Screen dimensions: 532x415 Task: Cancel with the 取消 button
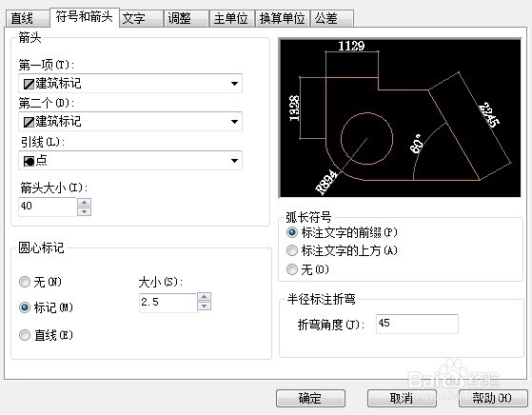pyautogui.click(x=402, y=398)
